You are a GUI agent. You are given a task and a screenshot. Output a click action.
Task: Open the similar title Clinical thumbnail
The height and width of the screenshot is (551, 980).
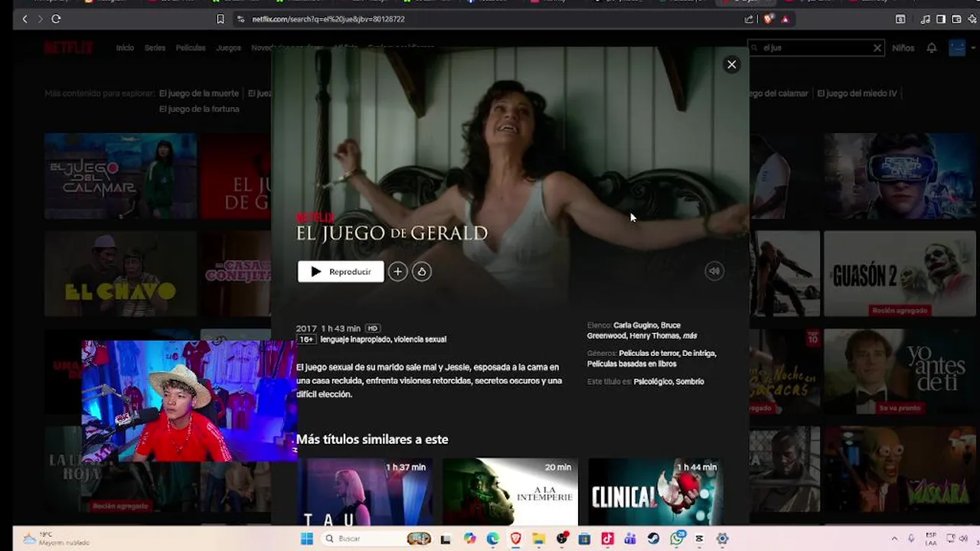pos(655,492)
